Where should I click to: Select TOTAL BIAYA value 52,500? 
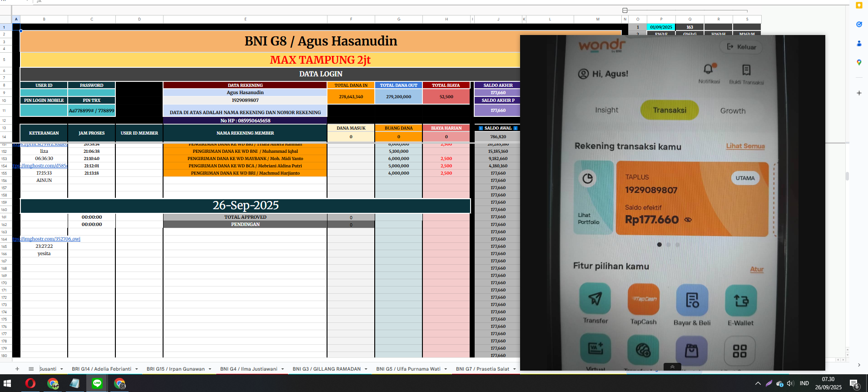click(446, 96)
